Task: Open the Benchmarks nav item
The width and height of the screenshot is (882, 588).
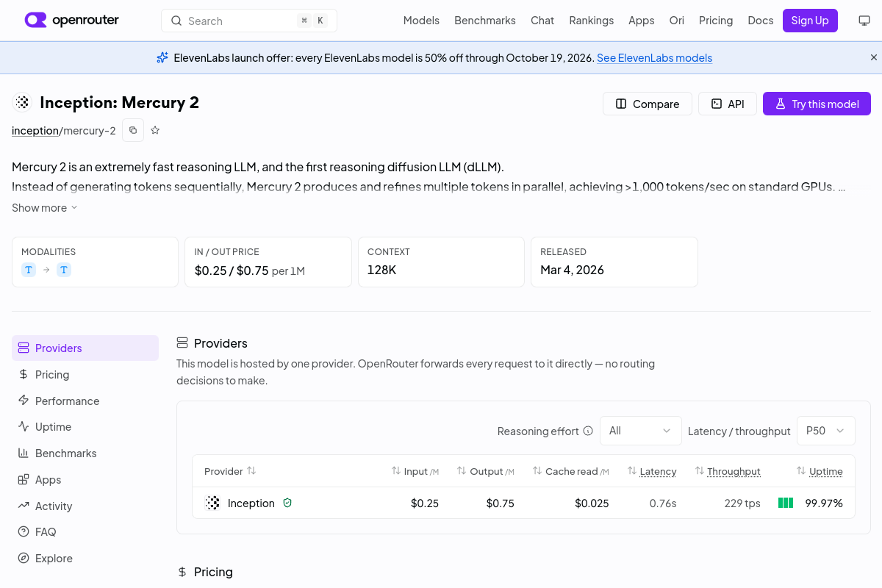Action: pyautogui.click(x=485, y=21)
